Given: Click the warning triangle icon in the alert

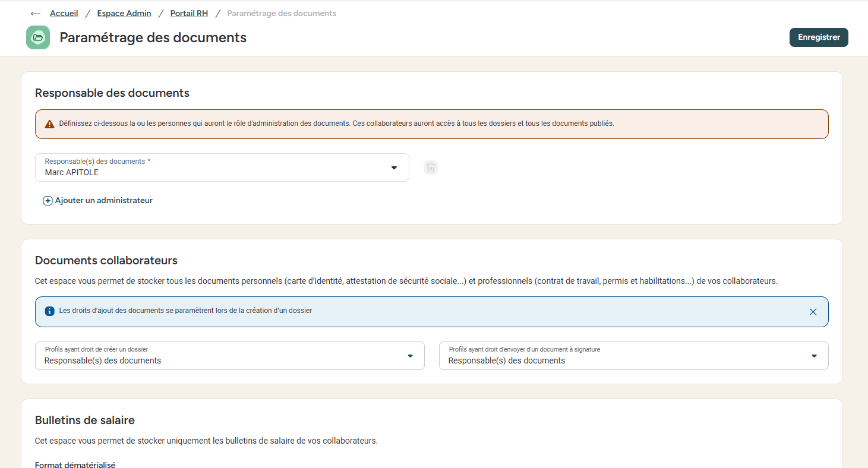Looking at the screenshot, I should pos(50,124).
